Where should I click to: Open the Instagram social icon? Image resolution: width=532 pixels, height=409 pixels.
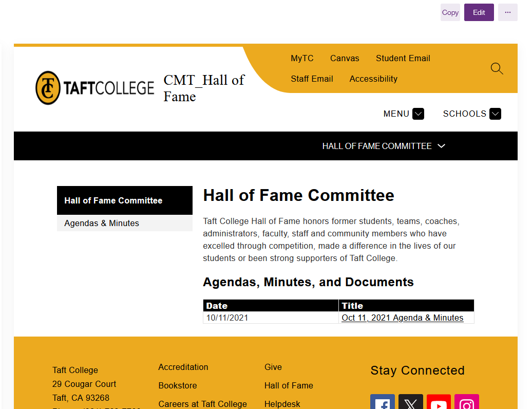466,401
